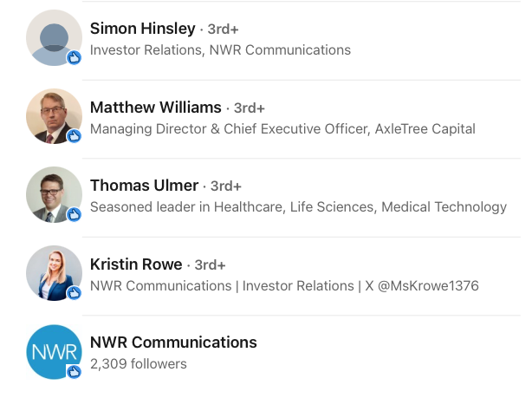This screenshot has width=532, height=398.
Task: Open Matthew Williams' profile photo
Action: pyautogui.click(x=54, y=116)
